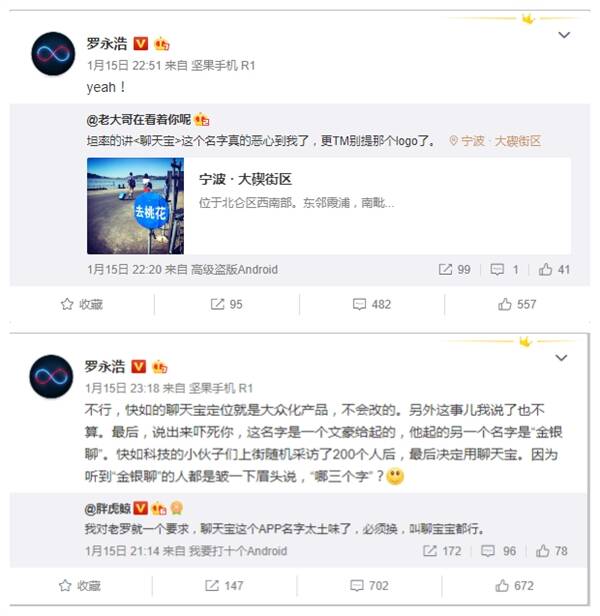Like the first post with 557 likes
The image size is (600, 616).
click(x=517, y=304)
